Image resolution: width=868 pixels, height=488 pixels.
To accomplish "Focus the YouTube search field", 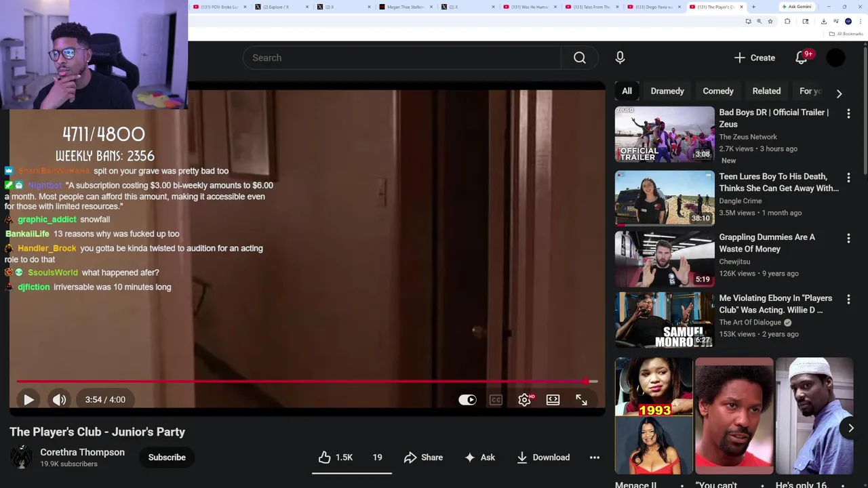I will [x=401, y=58].
